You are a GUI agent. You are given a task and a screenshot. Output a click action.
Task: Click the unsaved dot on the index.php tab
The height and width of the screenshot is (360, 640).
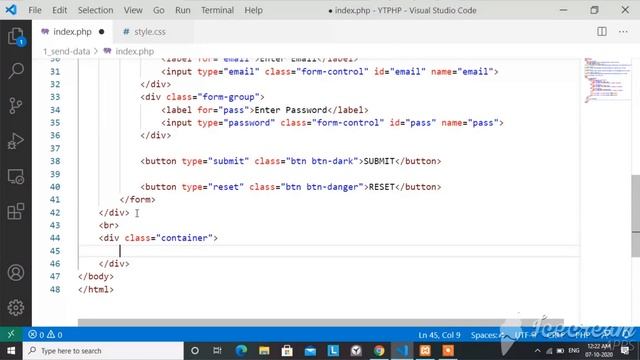(101, 31)
